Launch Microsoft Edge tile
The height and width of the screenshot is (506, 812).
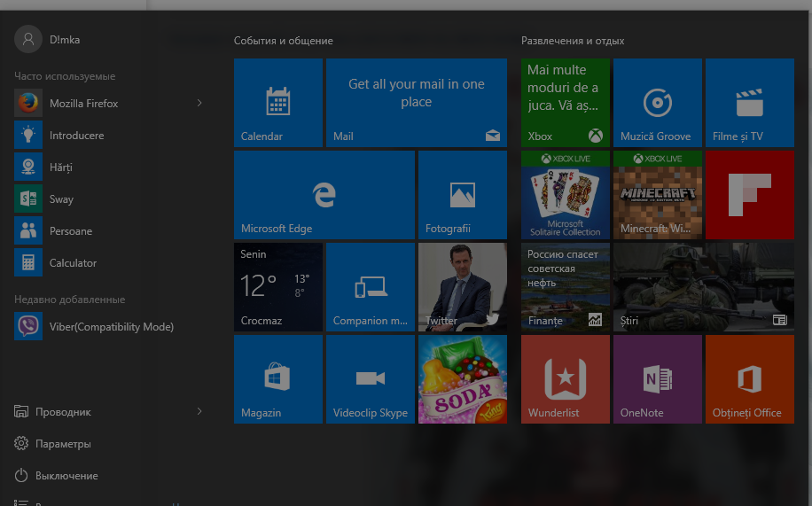324,195
